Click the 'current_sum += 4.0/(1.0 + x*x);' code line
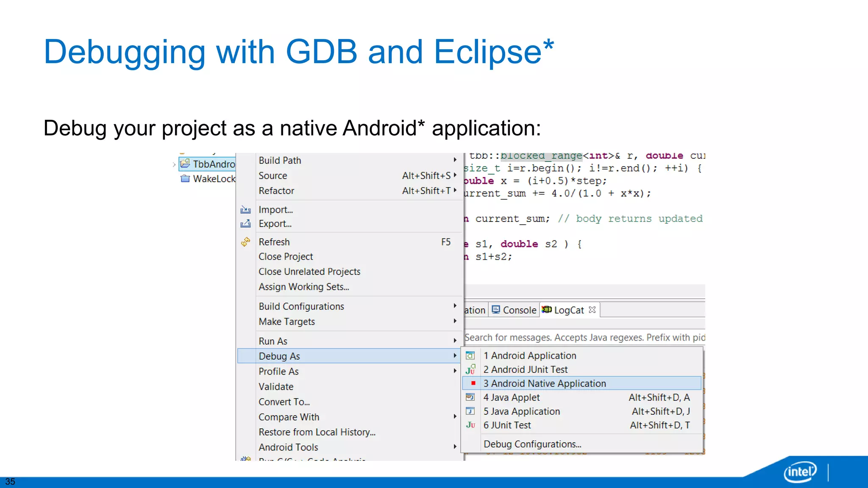The height and width of the screenshot is (488, 868). point(557,194)
